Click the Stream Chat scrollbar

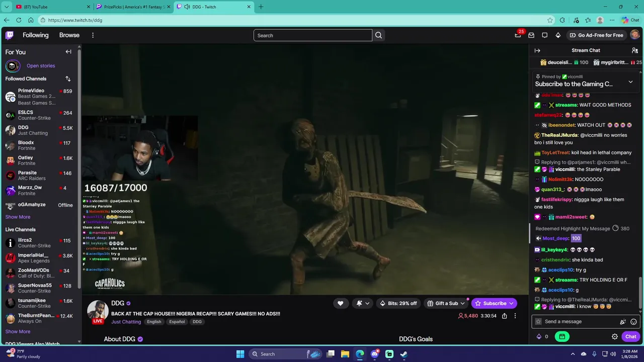coord(640,293)
